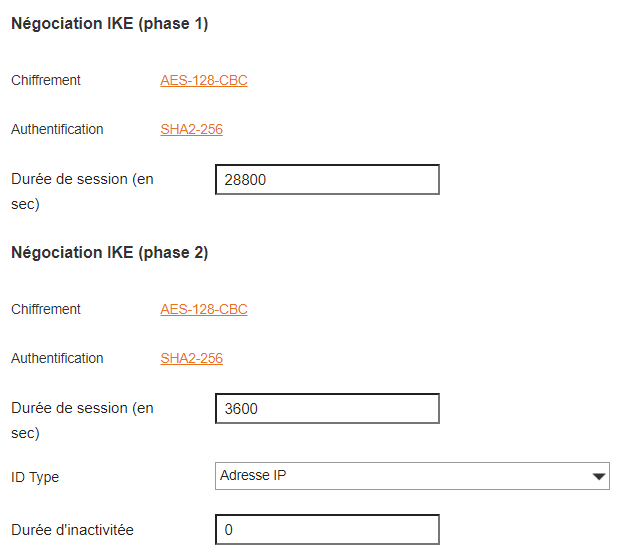This screenshot has height=560, width=632.
Task: Open phase 2 Authentification SHA2-256 link
Action: pos(191,359)
